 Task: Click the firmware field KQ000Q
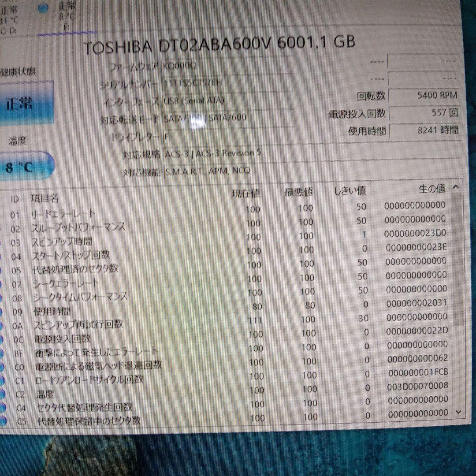click(x=228, y=65)
